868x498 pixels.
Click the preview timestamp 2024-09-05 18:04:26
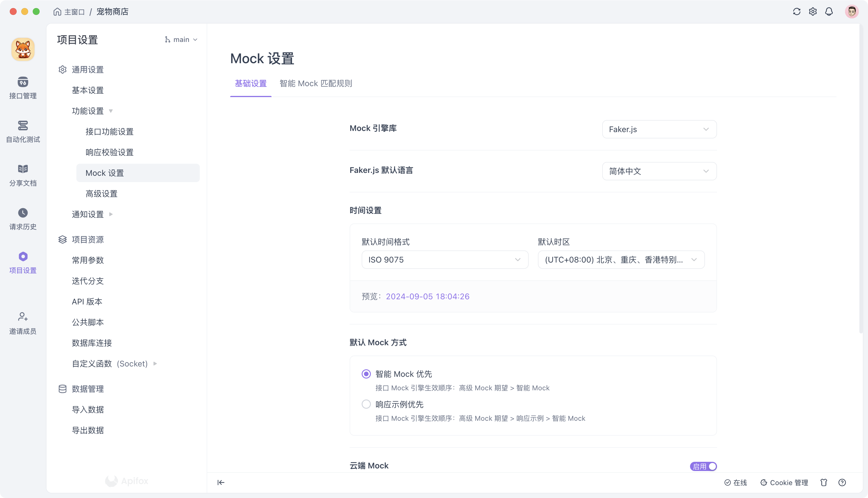pos(427,296)
